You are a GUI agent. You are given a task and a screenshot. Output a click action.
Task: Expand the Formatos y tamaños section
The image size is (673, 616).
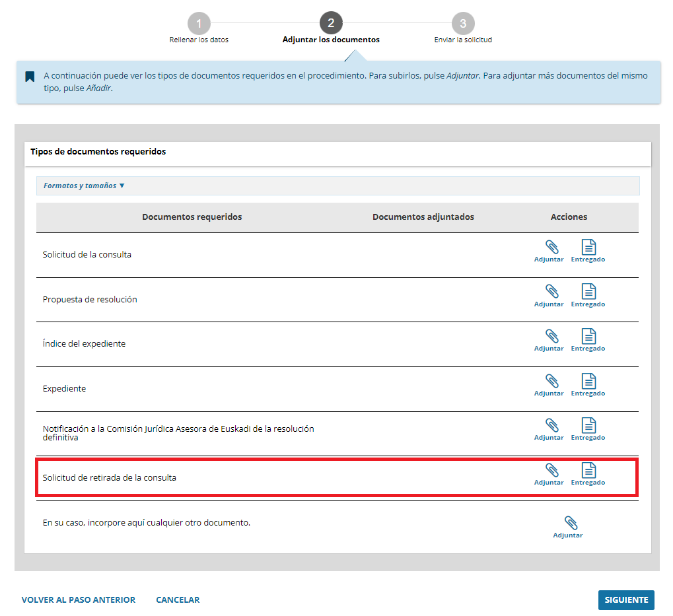(x=84, y=186)
